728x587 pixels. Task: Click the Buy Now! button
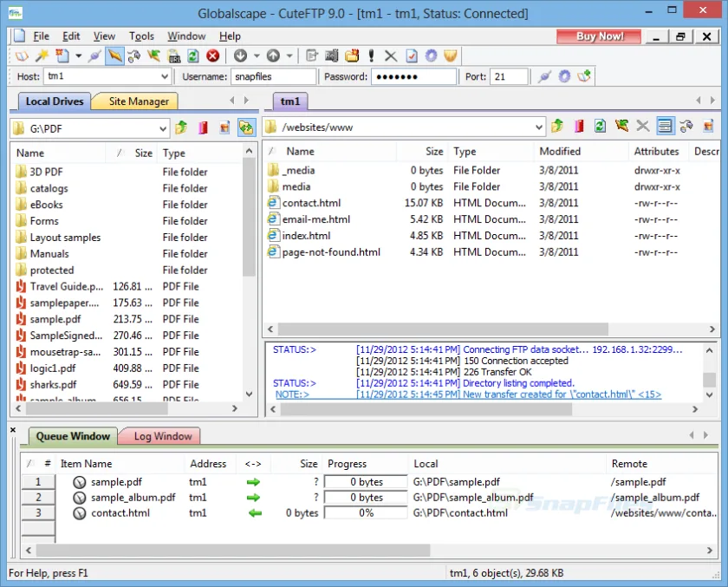coord(599,36)
